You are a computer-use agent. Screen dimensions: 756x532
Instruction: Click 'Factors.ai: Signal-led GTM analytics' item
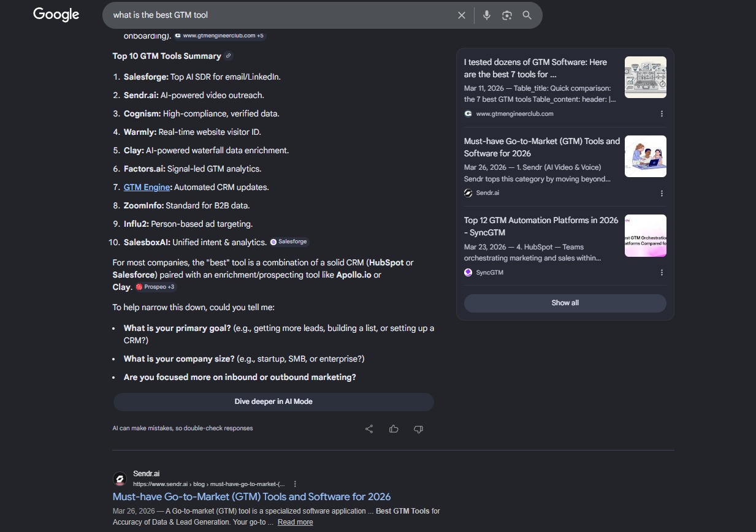192,169
